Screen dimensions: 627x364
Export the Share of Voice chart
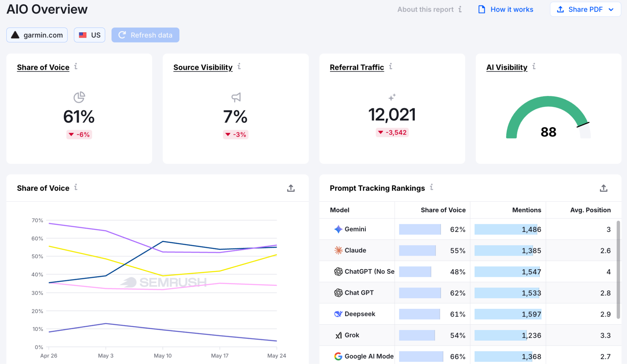(x=291, y=188)
